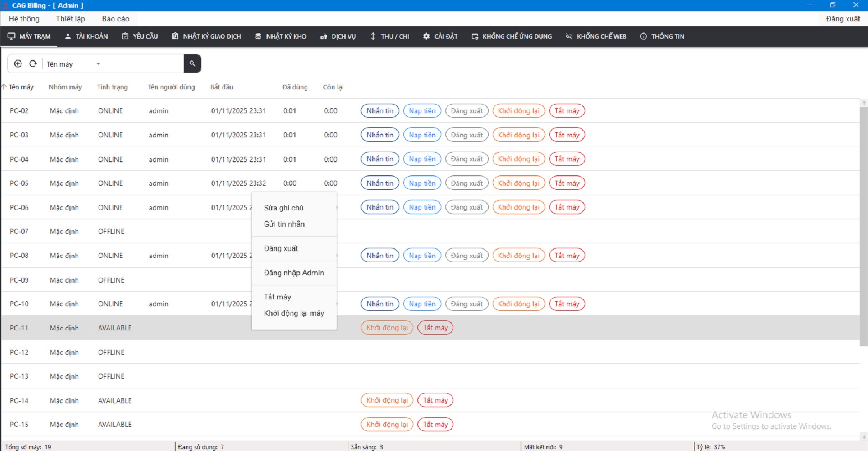This screenshot has height=451, width=868.
Task: Open CÀI ĐẶT settings
Action: pos(440,37)
